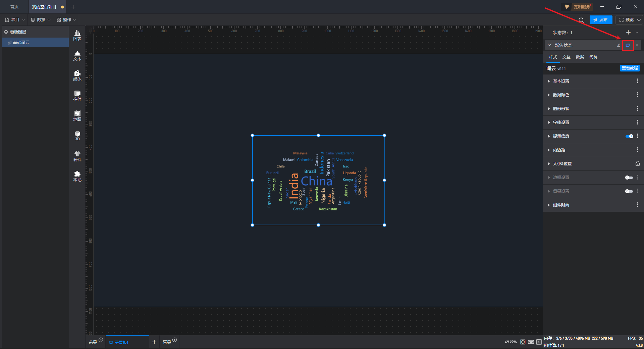Expand the 基本设置 section
This screenshot has width=644, height=349.
[561, 81]
